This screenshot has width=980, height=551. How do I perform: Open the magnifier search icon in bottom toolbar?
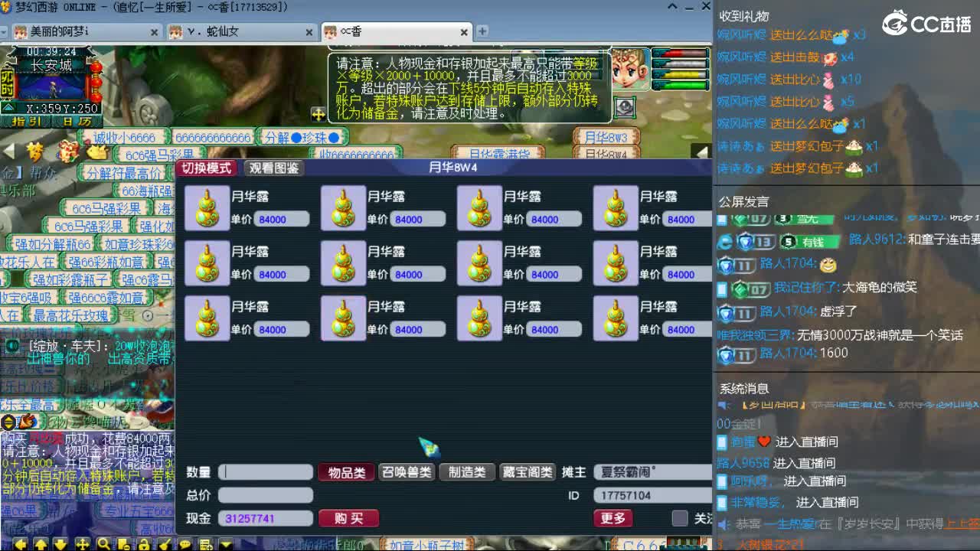103,545
